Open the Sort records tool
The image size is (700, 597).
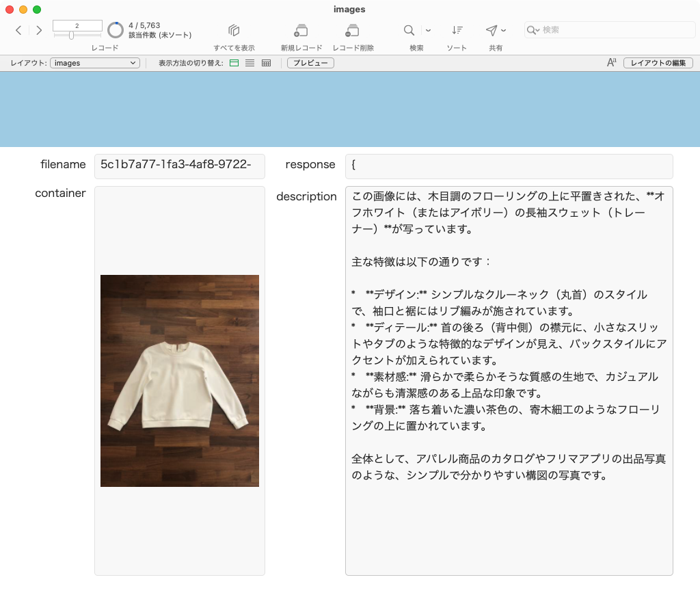coord(457,30)
